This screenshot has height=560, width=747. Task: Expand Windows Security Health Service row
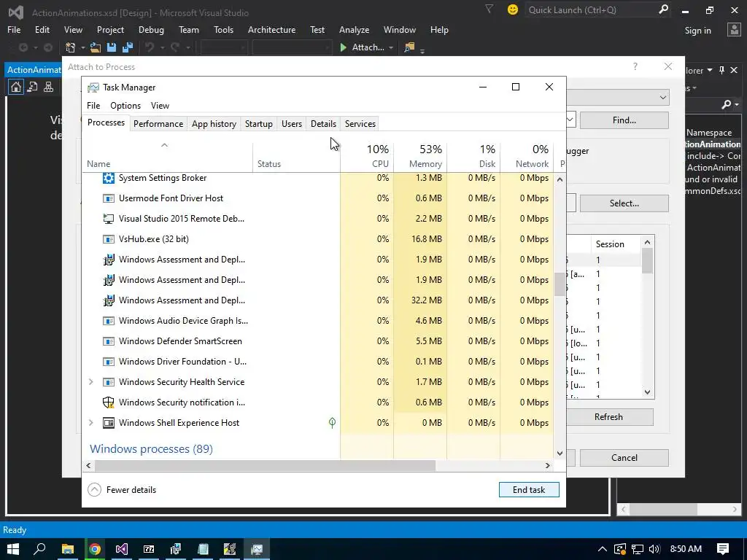(91, 382)
